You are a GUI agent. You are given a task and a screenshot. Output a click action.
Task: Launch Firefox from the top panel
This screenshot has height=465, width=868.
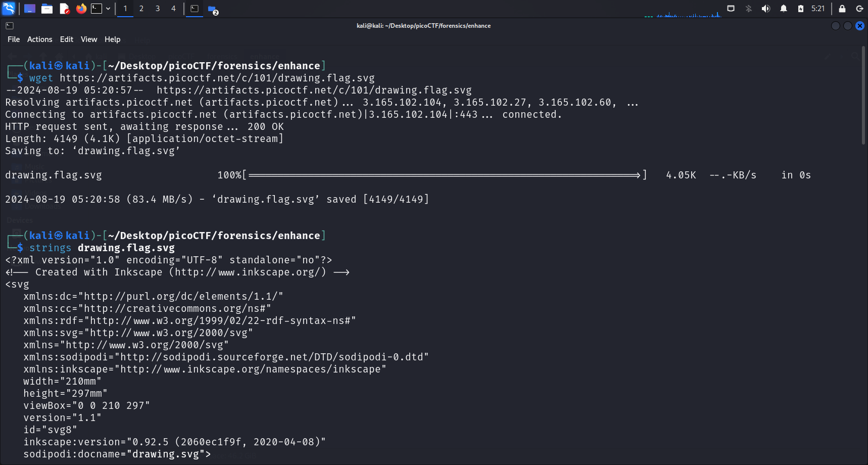pyautogui.click(x=81, y=9)
